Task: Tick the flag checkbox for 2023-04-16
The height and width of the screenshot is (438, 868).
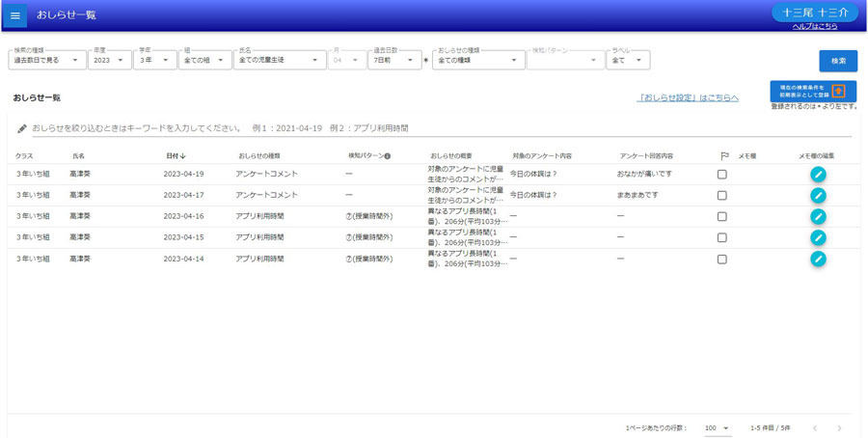Action: 721,216
